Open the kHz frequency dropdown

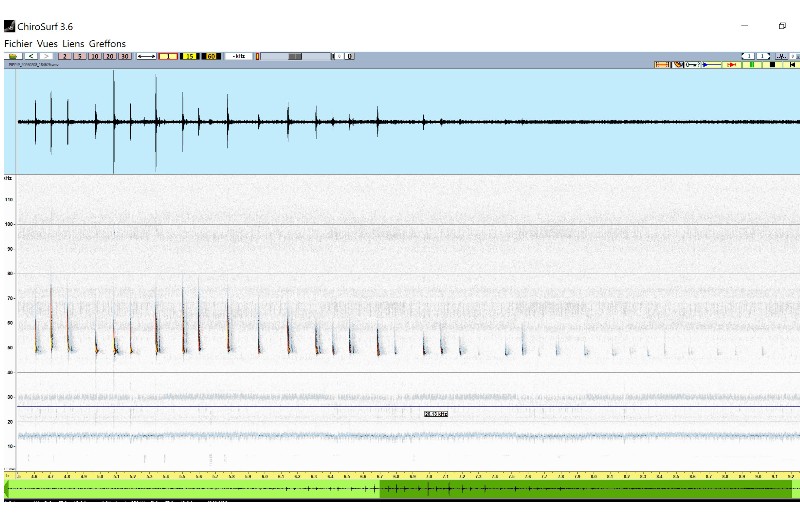click(239, 56)
